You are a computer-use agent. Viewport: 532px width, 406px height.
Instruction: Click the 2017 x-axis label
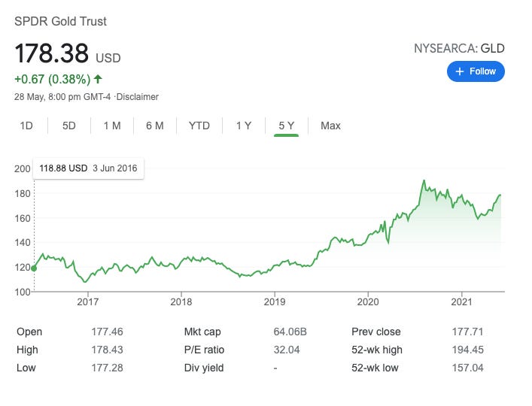tap(87, 301)
